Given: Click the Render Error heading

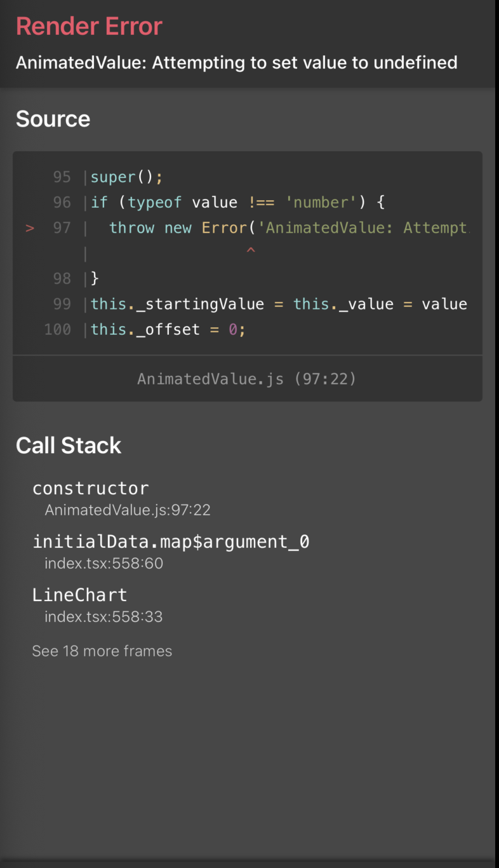Looking at the screenshot, I should (89, 26).
